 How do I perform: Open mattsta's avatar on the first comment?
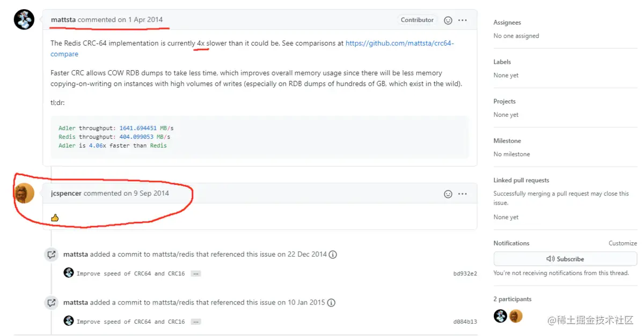coord(24,19)
